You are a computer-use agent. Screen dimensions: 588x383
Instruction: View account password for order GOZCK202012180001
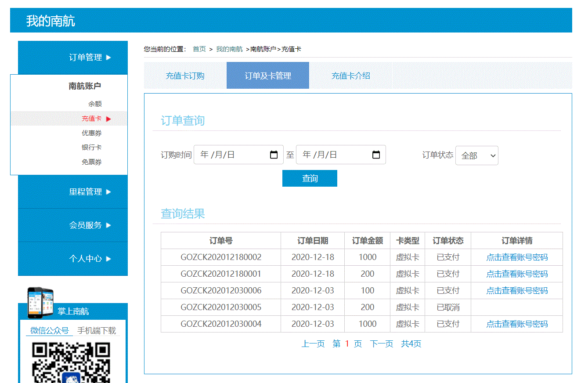(517, 274)
